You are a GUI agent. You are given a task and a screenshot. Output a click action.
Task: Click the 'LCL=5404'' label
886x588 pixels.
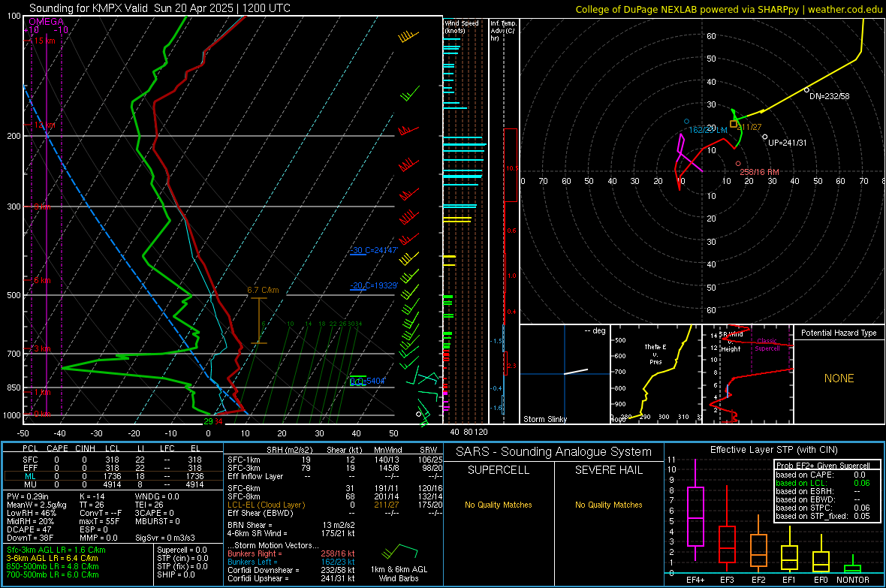click(367, 381)
